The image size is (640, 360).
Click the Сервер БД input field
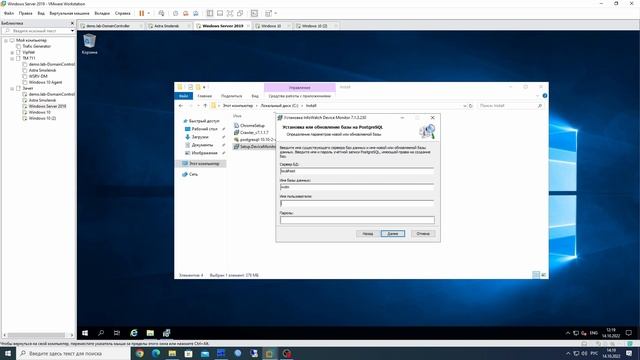[357, 171]
